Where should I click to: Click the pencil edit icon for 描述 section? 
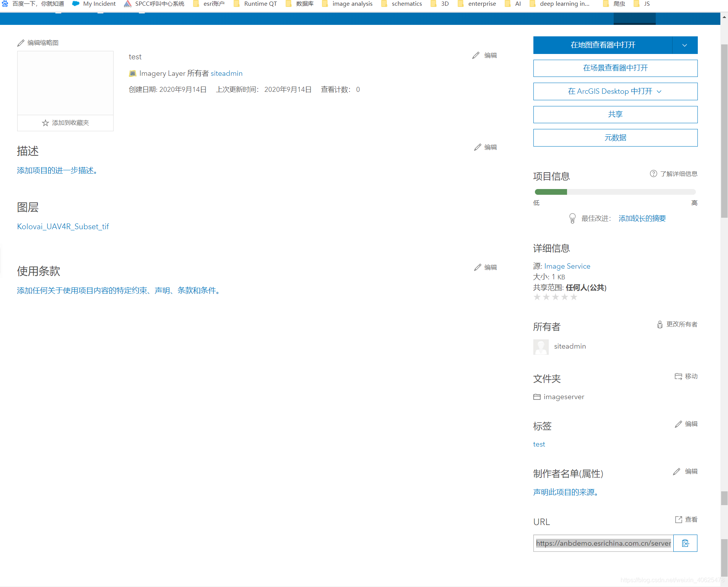[x=478, y=147]
